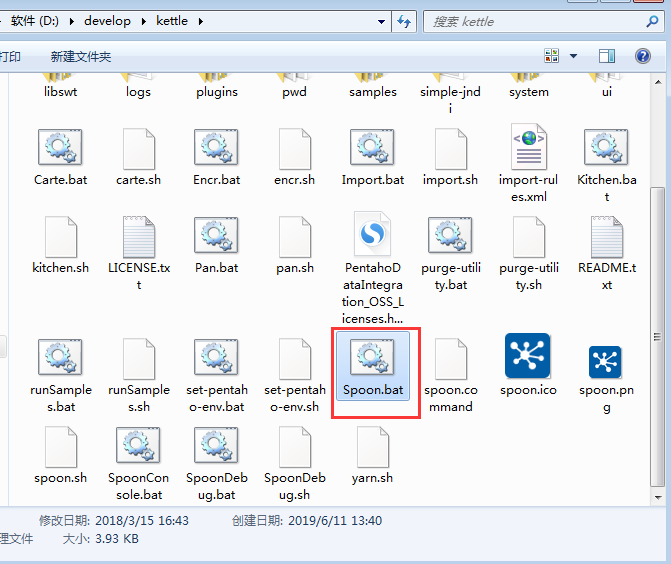Expand the arrow after 软件 (D:)
Viewport: 671px width, 564px height.
click(71, 21)
